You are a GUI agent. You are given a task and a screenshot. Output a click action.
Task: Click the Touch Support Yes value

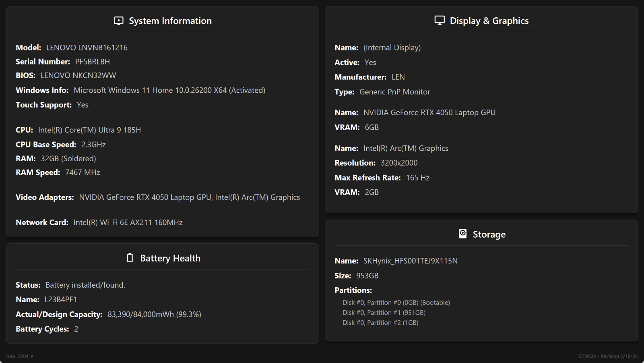pos(83,105)
